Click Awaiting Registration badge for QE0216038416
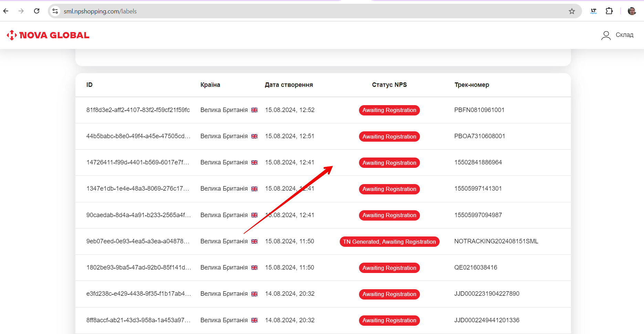Screen dimensions: 644x334 (x=389, y=268)
